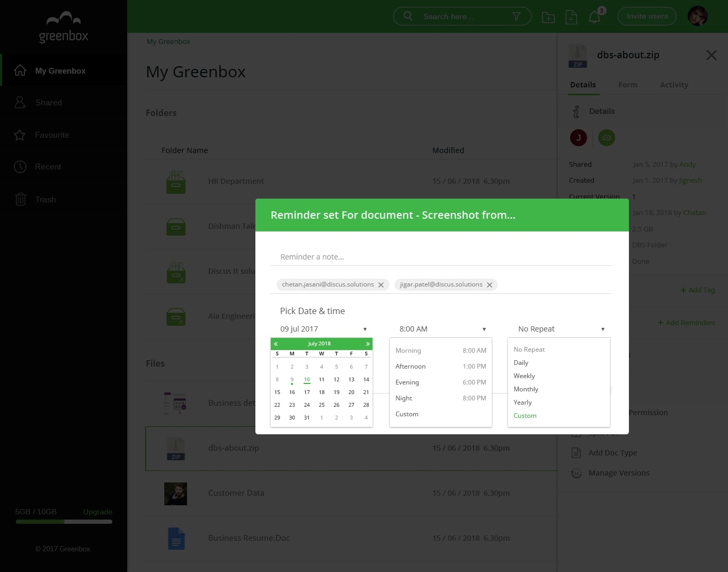Viewport: 728px width, 572px height.
Task: Click the Business Resume.Doc file icon
Action: pyautogui.click(x=176, y=539)
